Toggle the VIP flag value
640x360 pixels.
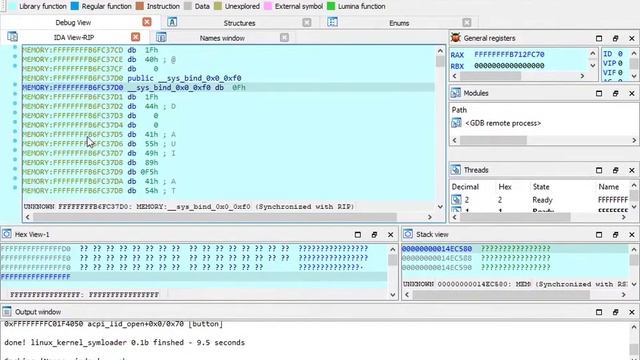tap(620, 63)
